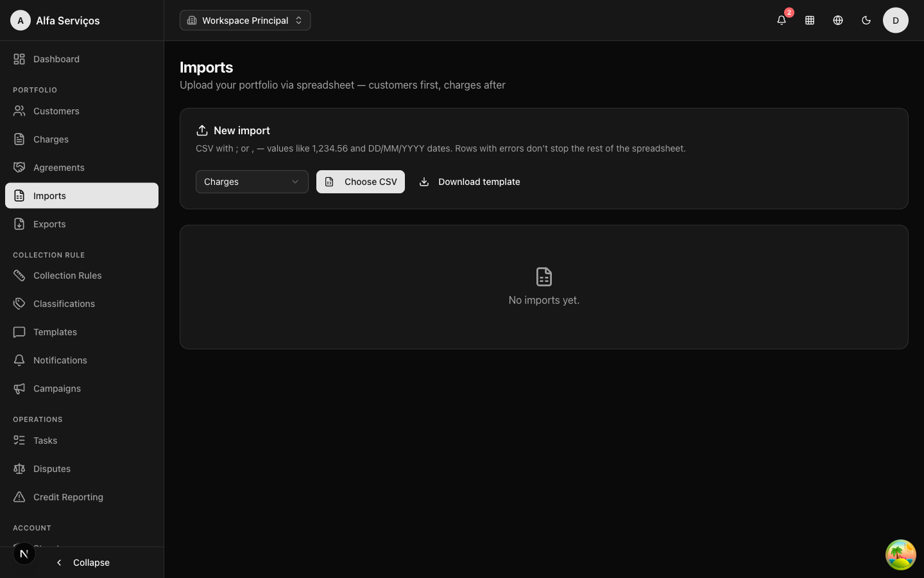This screenshot has height=578, width=924.
Task: Expand the Charges import type dropdown
Action: [252, 182]
